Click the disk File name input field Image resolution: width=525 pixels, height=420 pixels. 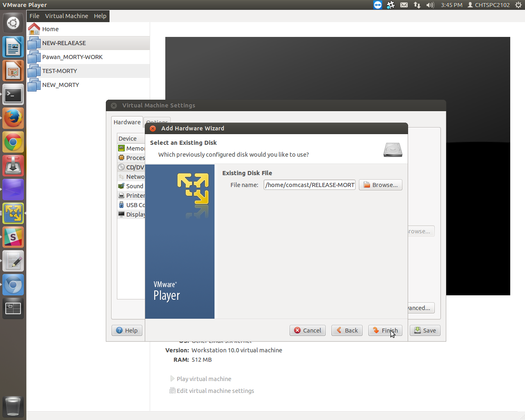[x=309, y=185]
